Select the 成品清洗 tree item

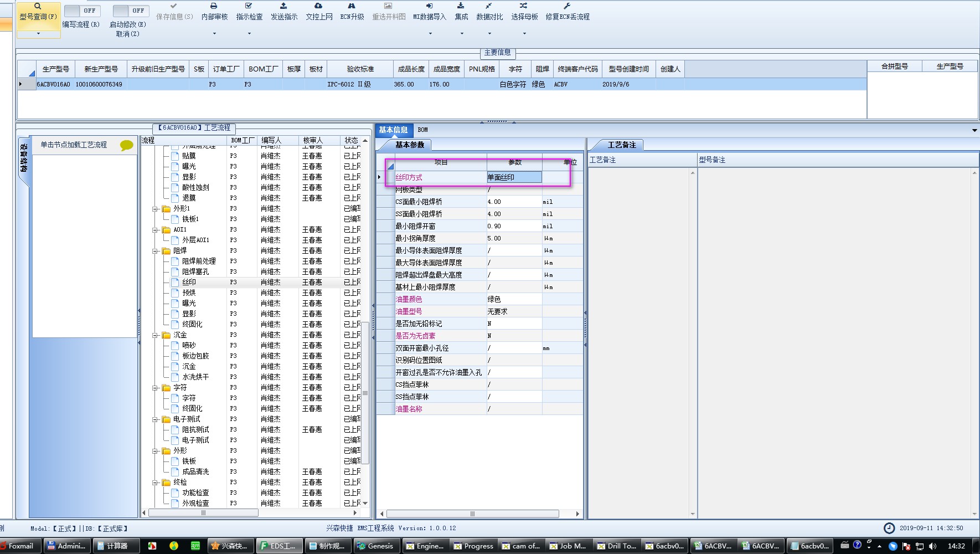coord(195,472)
